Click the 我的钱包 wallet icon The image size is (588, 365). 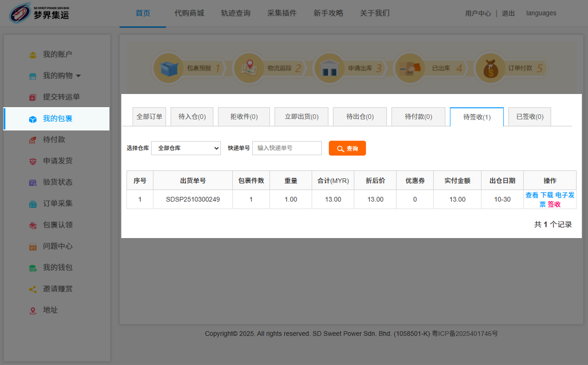coord(33,268)
